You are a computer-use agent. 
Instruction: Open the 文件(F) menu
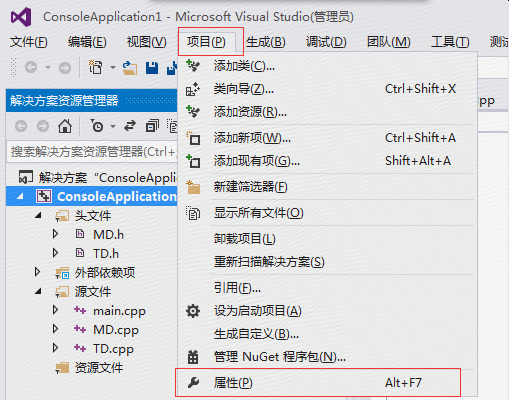pyautogui.click(x=29, y=42)
